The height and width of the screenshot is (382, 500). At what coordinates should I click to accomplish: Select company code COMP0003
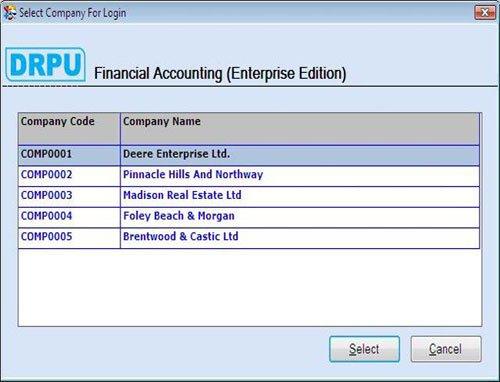[x=69, y=197]
